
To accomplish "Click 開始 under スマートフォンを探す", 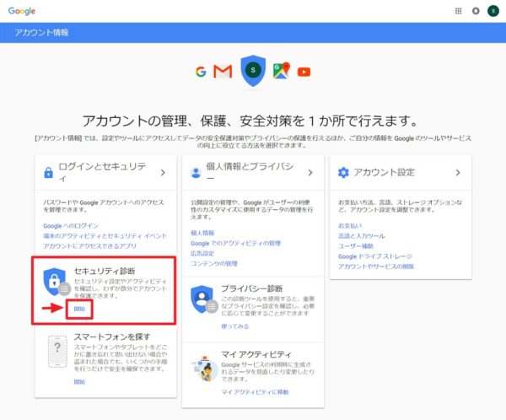I will (x=79, y=382).
